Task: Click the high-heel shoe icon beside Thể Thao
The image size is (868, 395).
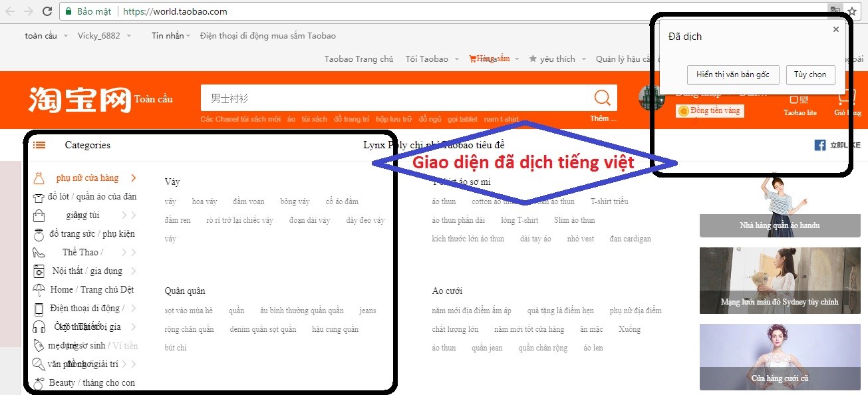Action: [39, 253]
